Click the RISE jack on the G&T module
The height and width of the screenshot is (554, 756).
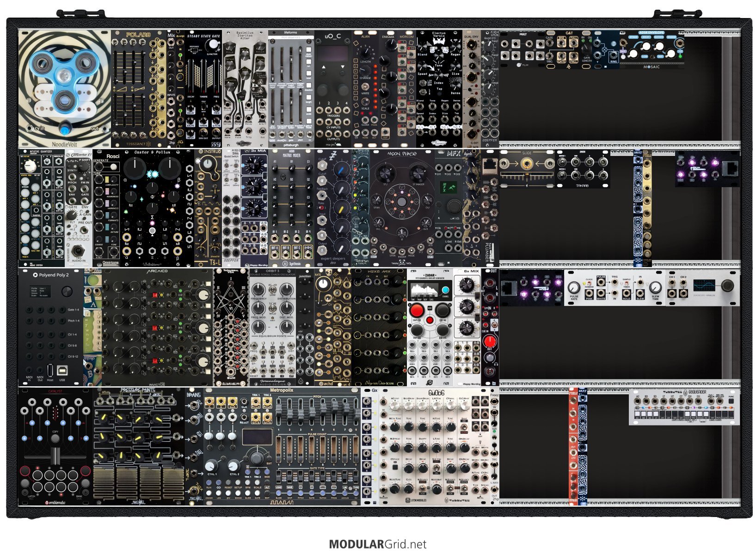coord(561,43)
